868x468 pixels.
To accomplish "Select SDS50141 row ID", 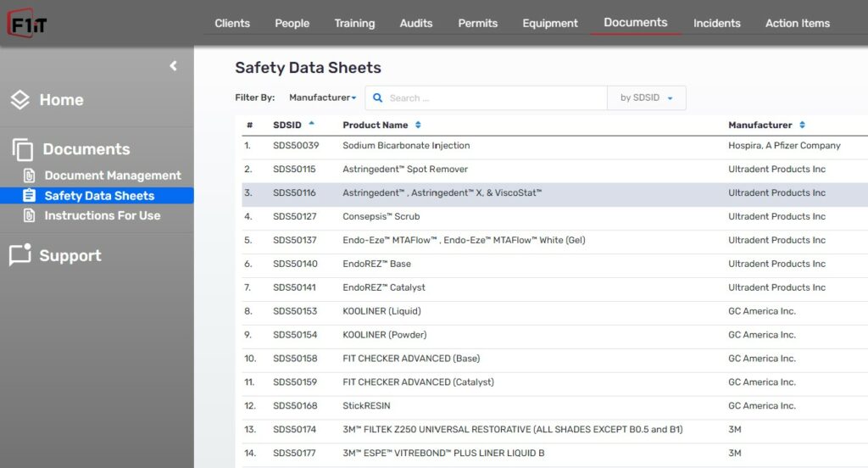I will 294,287.
